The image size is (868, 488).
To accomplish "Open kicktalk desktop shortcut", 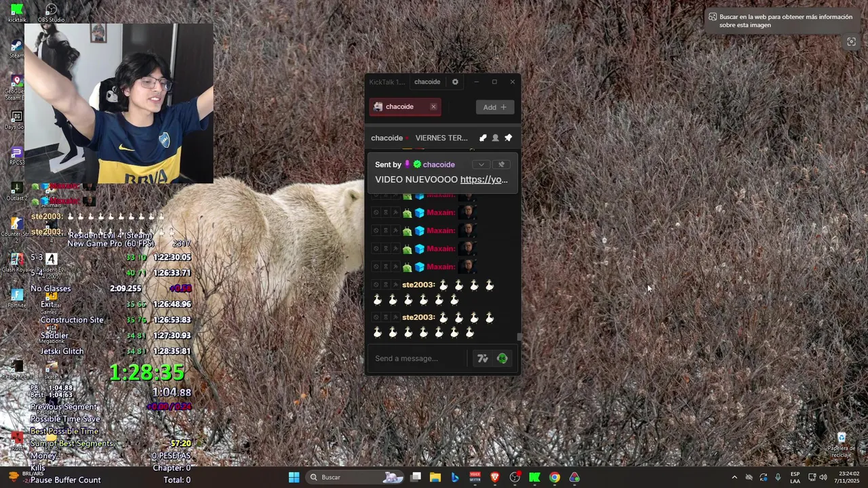I will (17, 12).
